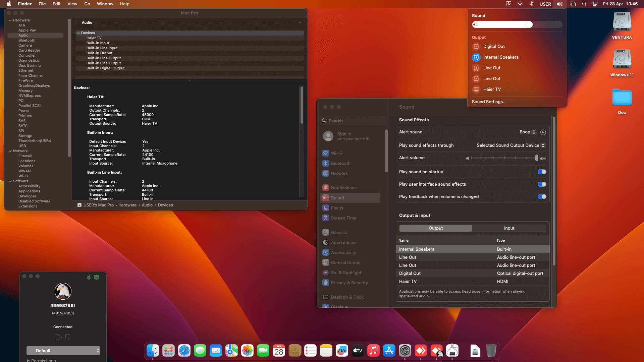644x362 pixels.
Task: Click Hardware in the path bar
Action: pos(127,205)
